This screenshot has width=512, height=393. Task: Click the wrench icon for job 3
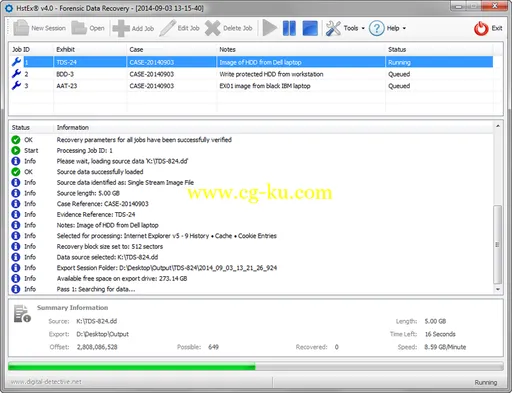pos(16,86)
